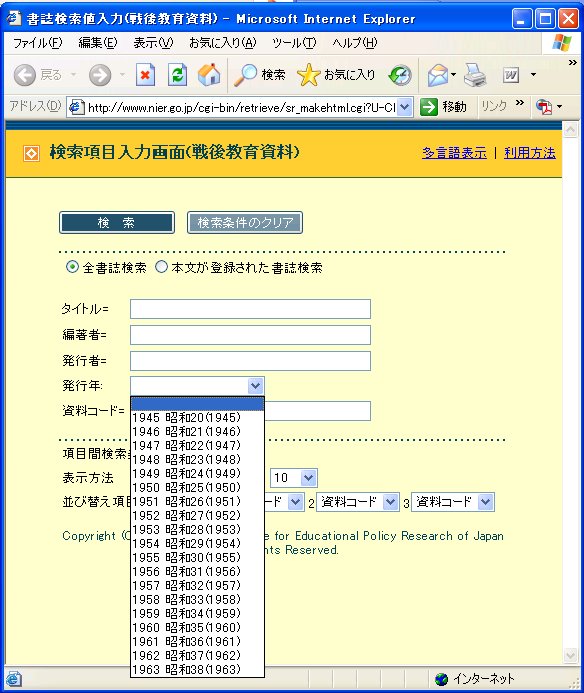
Task: Click the Acrobat PDF toolbar icon
Action: pyautogui.click(x=544, y=107)
